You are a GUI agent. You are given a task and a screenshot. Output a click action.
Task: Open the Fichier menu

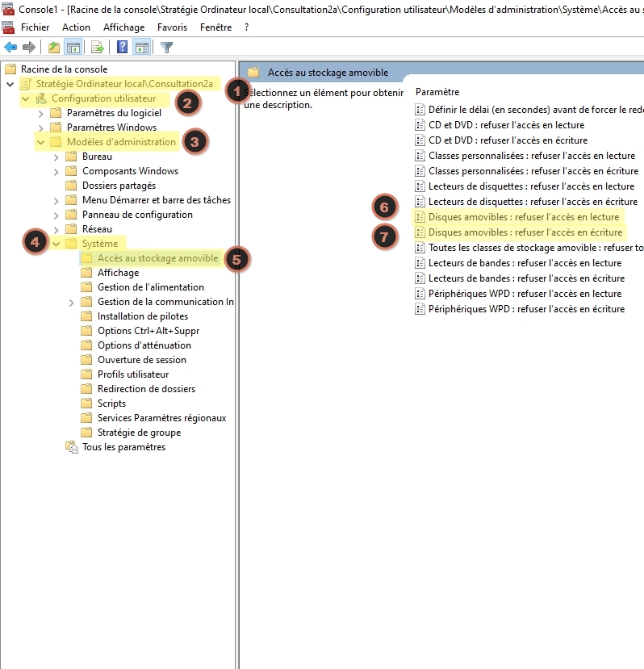(35, 27)
